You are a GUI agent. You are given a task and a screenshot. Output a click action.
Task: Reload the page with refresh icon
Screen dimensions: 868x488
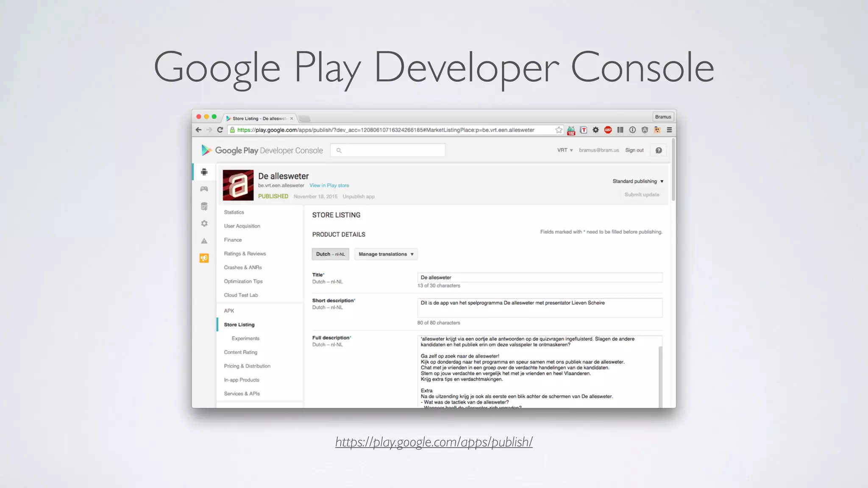click(220, 130)
